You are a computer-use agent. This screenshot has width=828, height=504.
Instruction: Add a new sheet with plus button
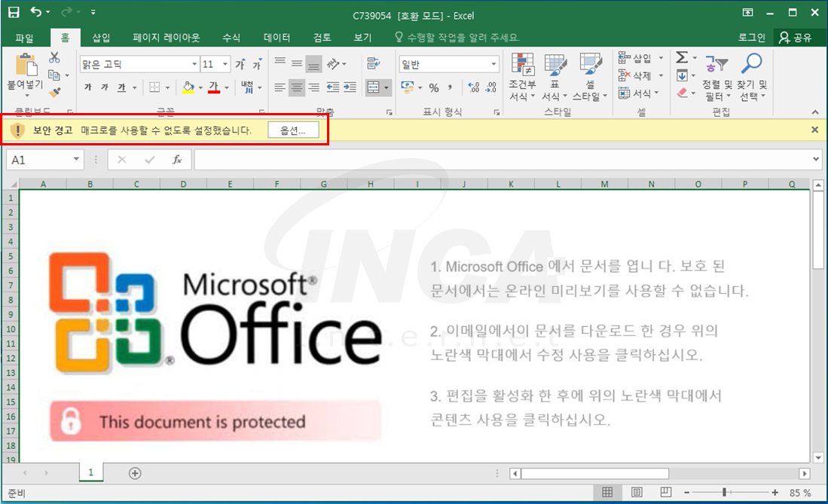click(135, 473)
